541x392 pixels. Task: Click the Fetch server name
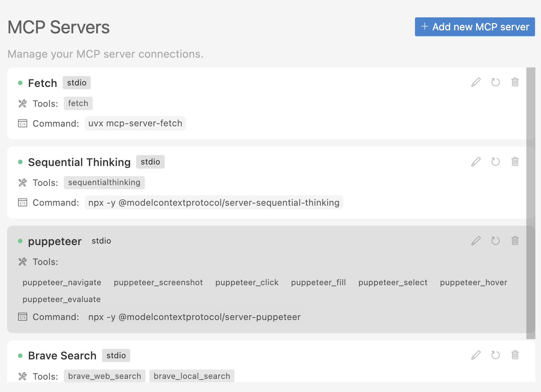coord(42,83)
